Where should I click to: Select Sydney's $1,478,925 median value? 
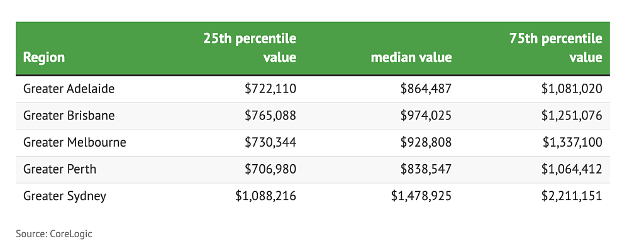[421, 196]
